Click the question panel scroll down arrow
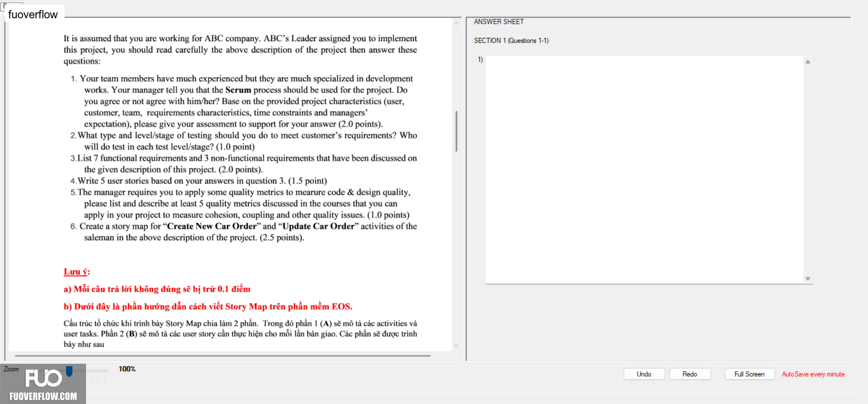 (x=456, y=346)
